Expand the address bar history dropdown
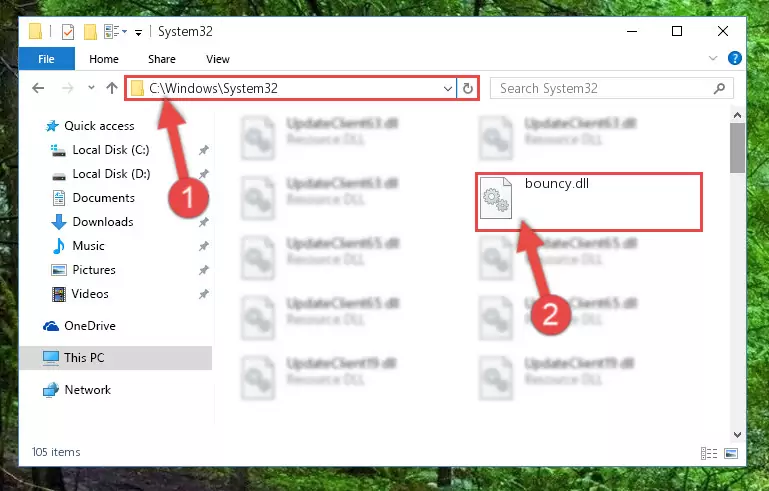Image resolution: width=769 pixels, height=491 pixels. click(x=448, y=89)
